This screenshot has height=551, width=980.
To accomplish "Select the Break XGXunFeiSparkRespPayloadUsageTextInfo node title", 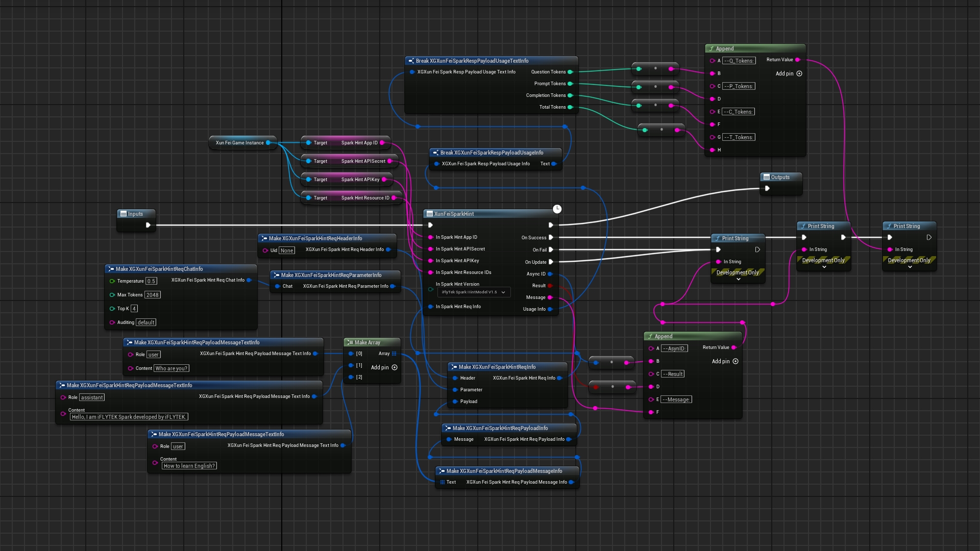I will click(472, 61).
